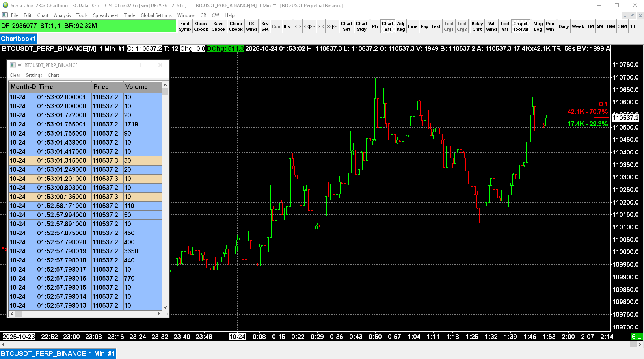Click the Close Cbook toolbar button
The width and height of the screenshot is (644, 359).
(x=236, y=26)
